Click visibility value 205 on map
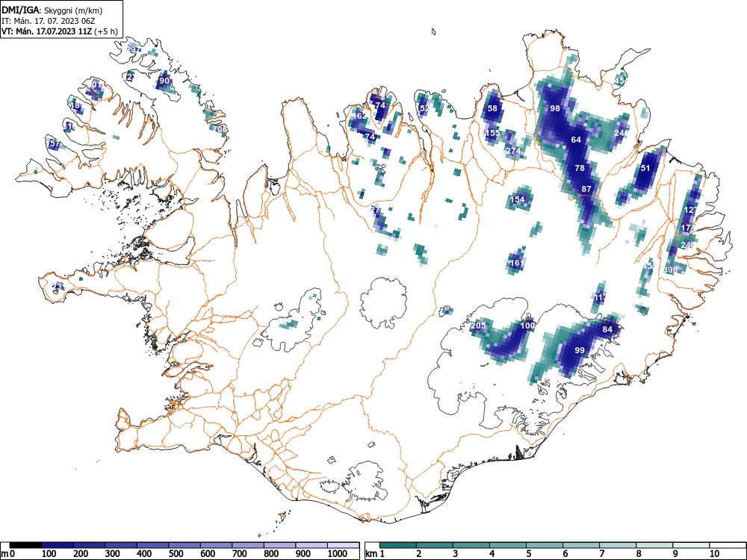The width and height of the screenshot is (747, 560). pos(478,326)
